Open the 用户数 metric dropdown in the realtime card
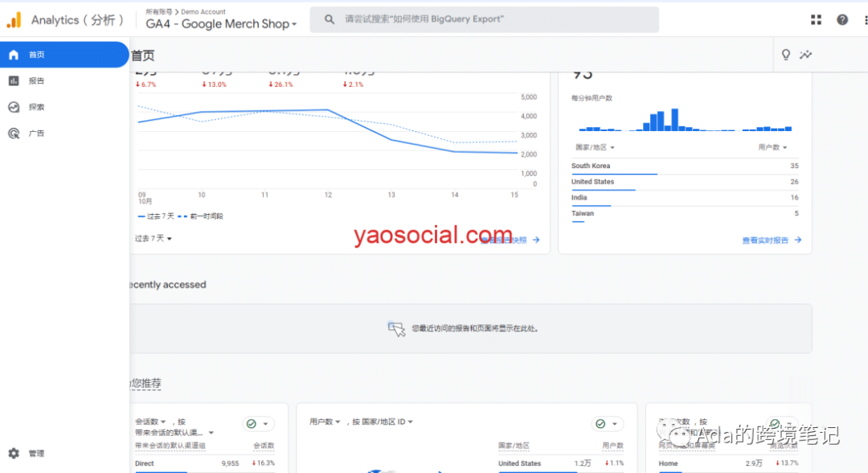 [772, 147]
